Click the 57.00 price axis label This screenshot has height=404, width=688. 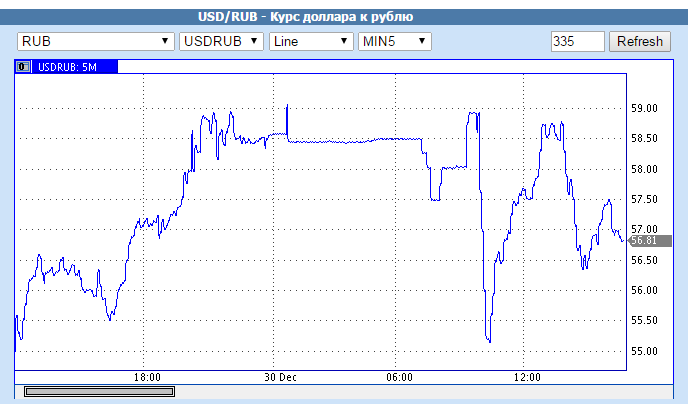click(644, 229)
